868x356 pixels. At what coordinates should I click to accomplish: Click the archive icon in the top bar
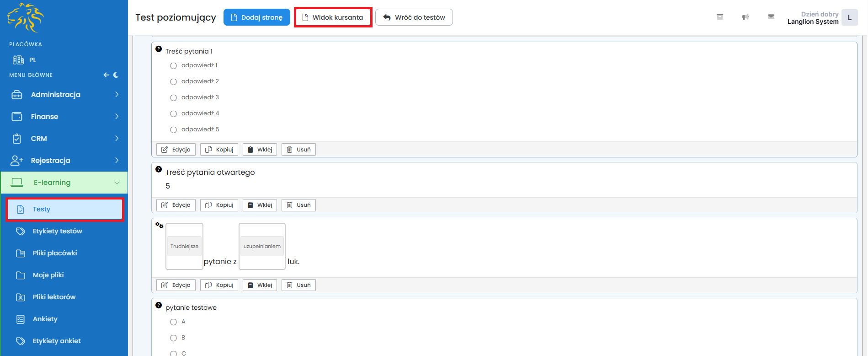coord(719,17)
